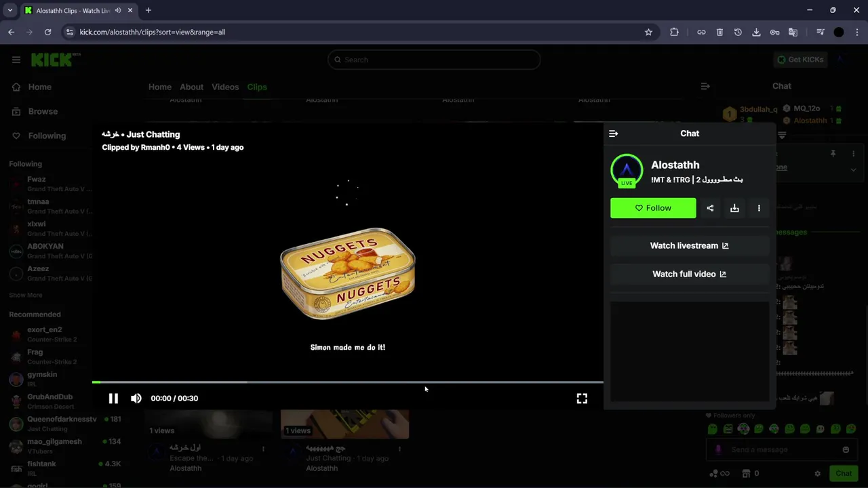Image resolution: width=868 pixels, height=488 pixels.
Task: Focus the address bar URL
Action: click(153, 32)
